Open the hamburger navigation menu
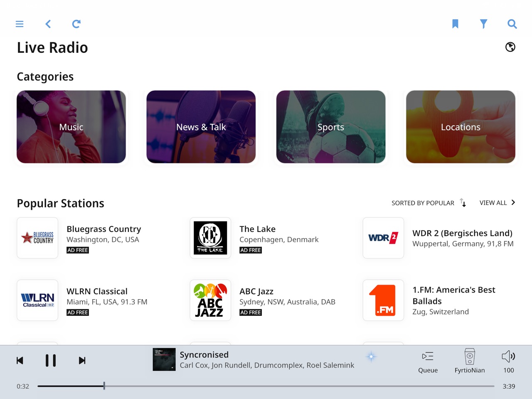This screenshot has height=399, width=532. pyautogui.click(x=20, y=24)
